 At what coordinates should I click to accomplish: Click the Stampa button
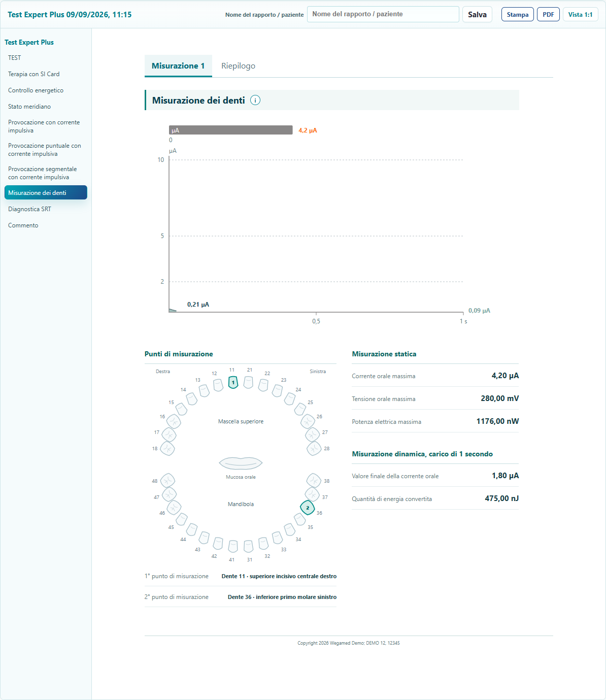click(x=518, y=14)
